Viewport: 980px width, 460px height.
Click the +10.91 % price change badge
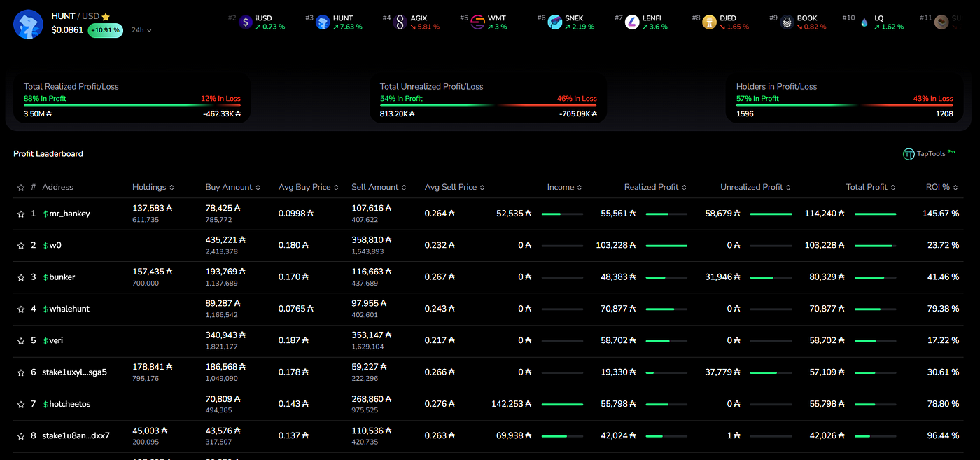coord(106,30)
